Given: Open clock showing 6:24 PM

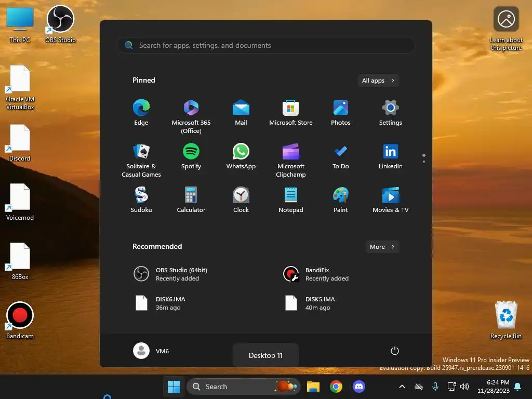Looking at the screenshot, I should pos(494,387).
